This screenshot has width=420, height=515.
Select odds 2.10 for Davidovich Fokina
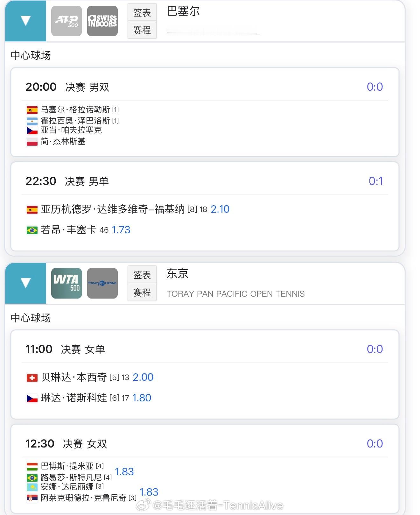(x=220, y=209)
